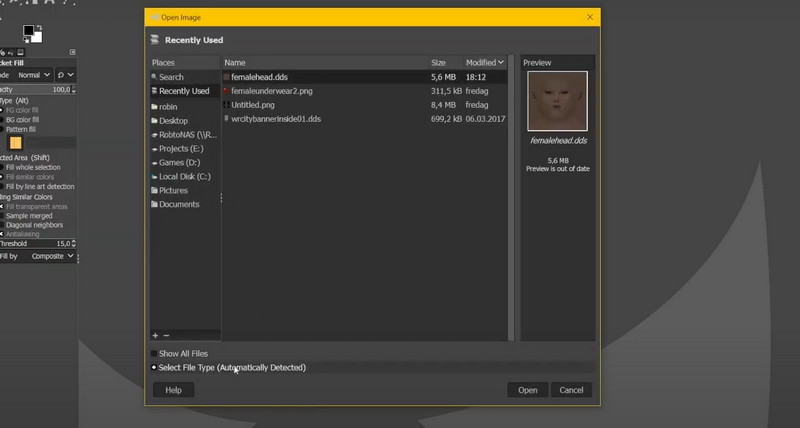Image resolution: width=800 pixels, height=428 pixels.
Task: Enable the Show All Files checkbox
Action: 154,353
